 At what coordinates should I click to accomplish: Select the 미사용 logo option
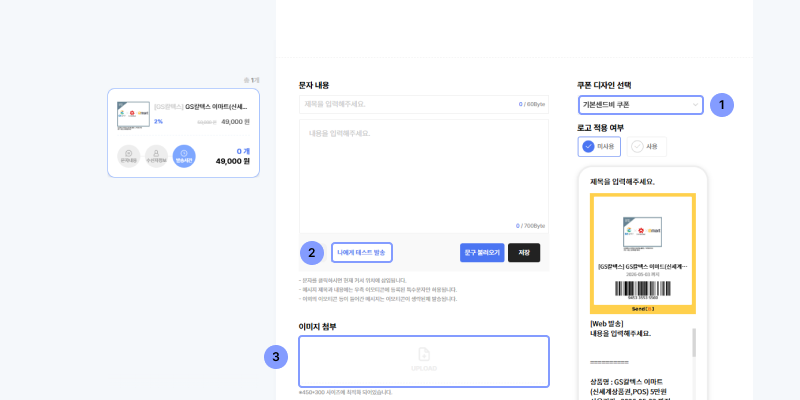click(x=598, y=147)
